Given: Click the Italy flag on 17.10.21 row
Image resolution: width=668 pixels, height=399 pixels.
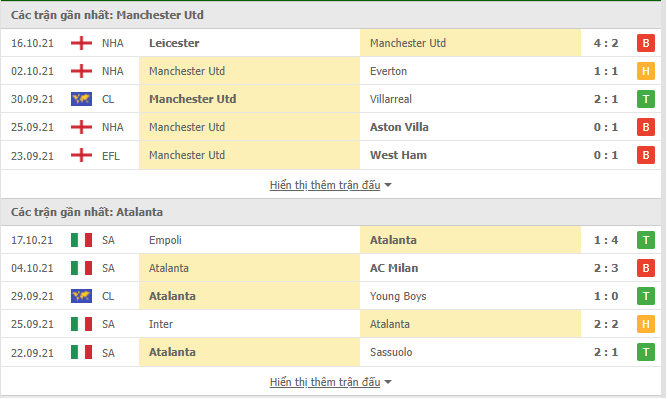Looking at the screenshot, I should pos(81,240).
